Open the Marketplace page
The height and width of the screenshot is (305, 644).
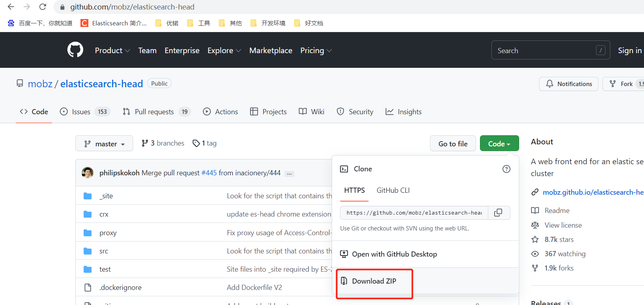(271, 50)
